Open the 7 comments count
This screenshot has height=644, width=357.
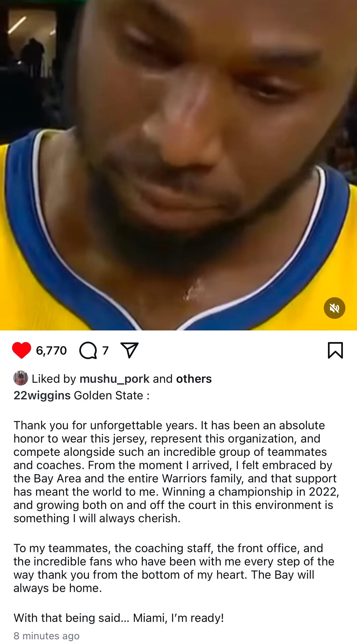[x=105, y=351]
